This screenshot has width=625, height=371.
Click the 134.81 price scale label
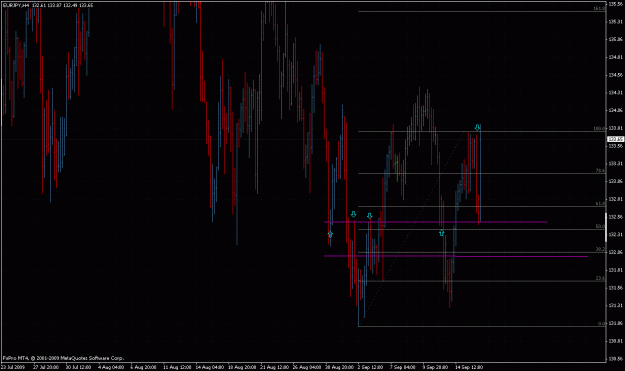(615, 57)
